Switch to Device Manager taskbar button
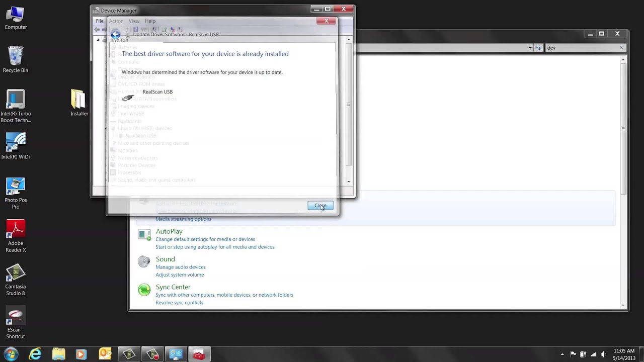Screen dimensions: 644x362 coord(199,354)
